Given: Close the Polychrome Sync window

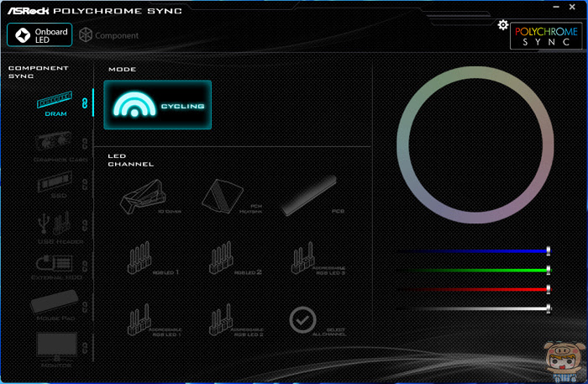Looking at the screenshot, I should point(572,7).
